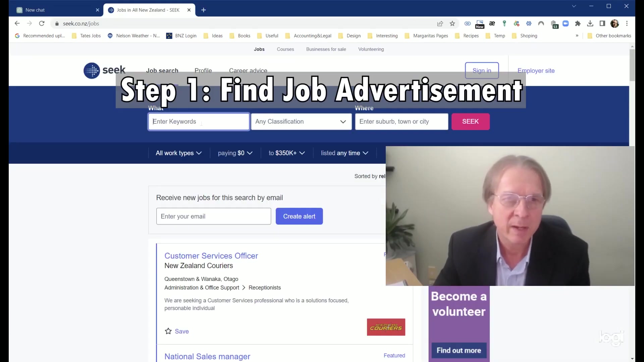This screenshot has width=644, height=362.
Task: Close the Jobs in All New Zealand tab
Action: pyautogui.click(x=189, y=10)
